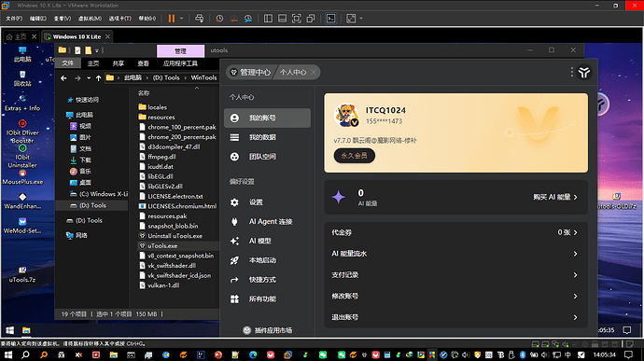The height and width of the screenshot is (361, 644).
Task: Expand the 支付记录 row chevron
Action: click(576, 275)
